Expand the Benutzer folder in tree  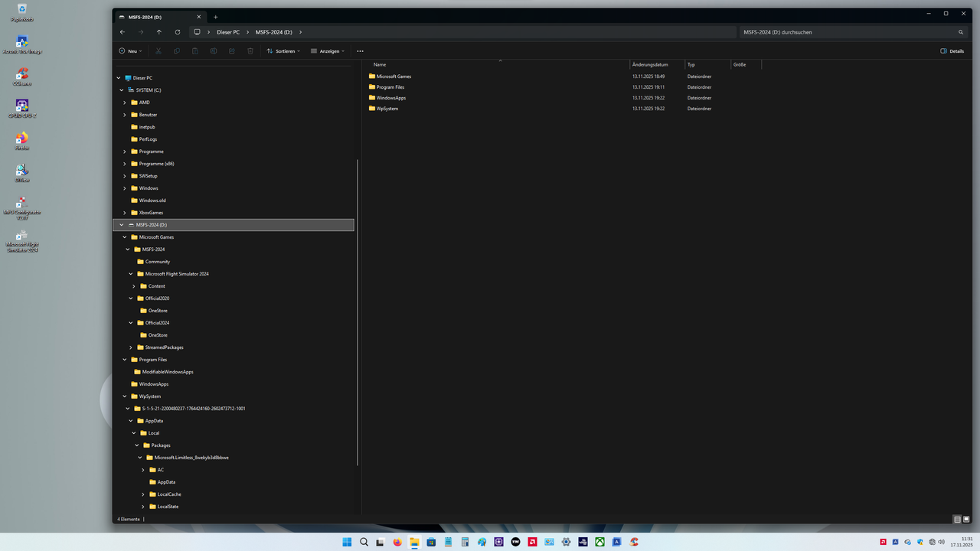coord(125,115)
